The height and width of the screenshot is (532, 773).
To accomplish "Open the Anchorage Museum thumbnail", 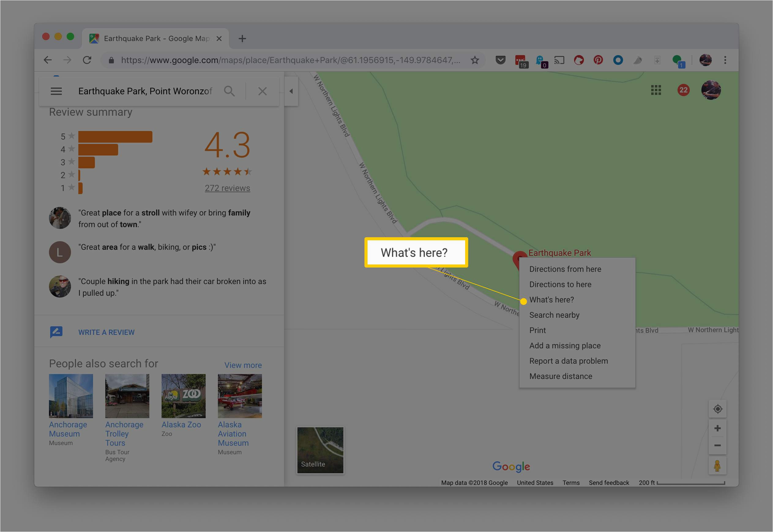I will click(x=71, y=396).
